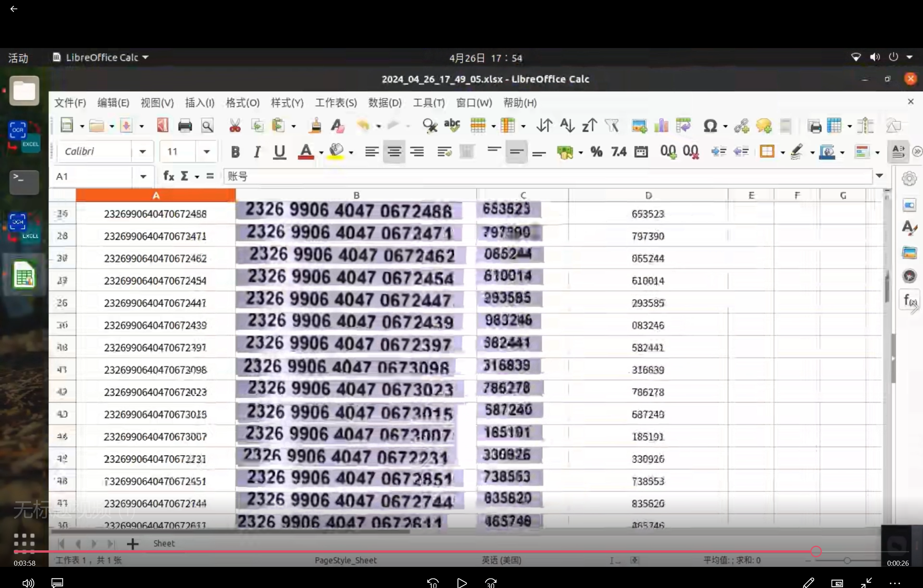Click the Sort descending icon
The width and height of the screenshot is (923, 588).
590,126
